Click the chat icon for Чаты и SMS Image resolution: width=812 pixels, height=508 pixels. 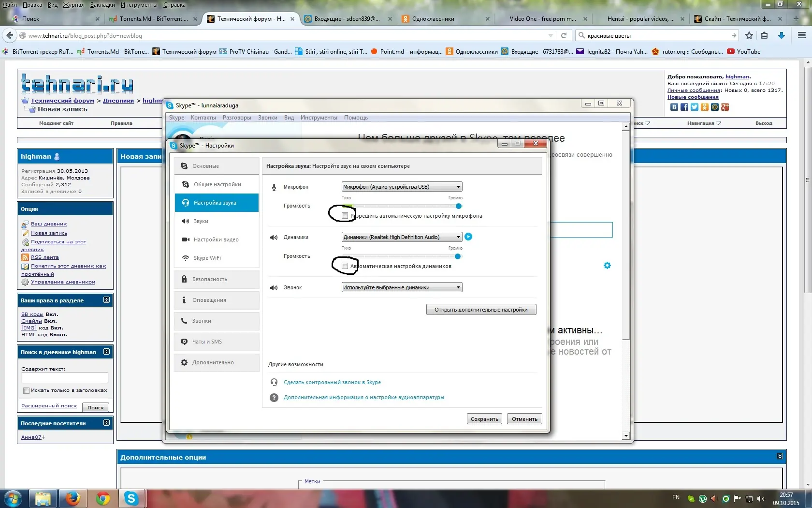[x=184, y=342]
